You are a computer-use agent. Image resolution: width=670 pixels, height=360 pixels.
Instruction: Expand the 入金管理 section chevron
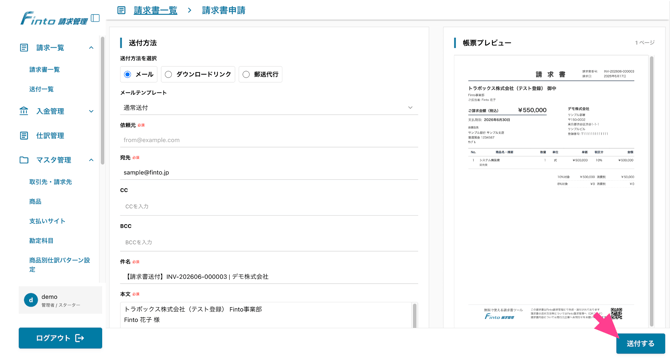(91, 111)
